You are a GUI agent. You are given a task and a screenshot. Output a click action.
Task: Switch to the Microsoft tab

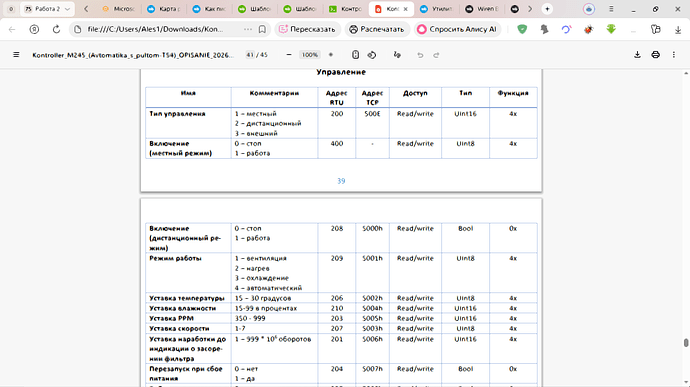tap(119, 9)
